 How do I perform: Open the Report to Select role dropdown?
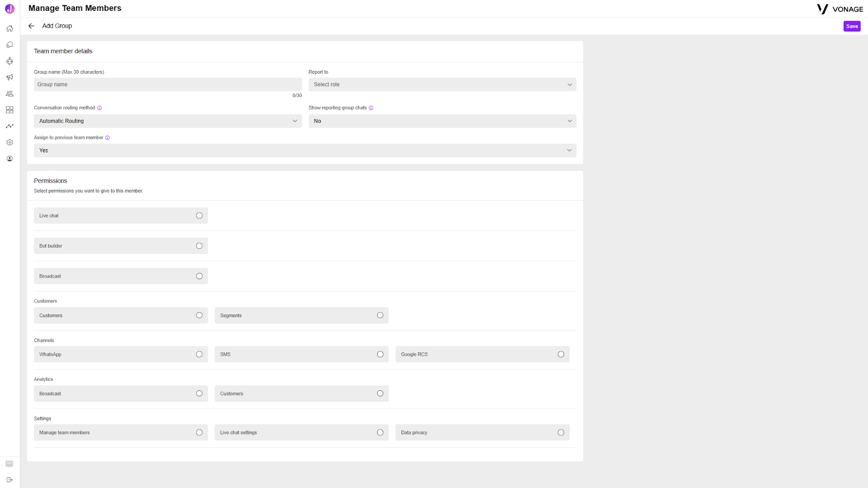tap(442, 85)
